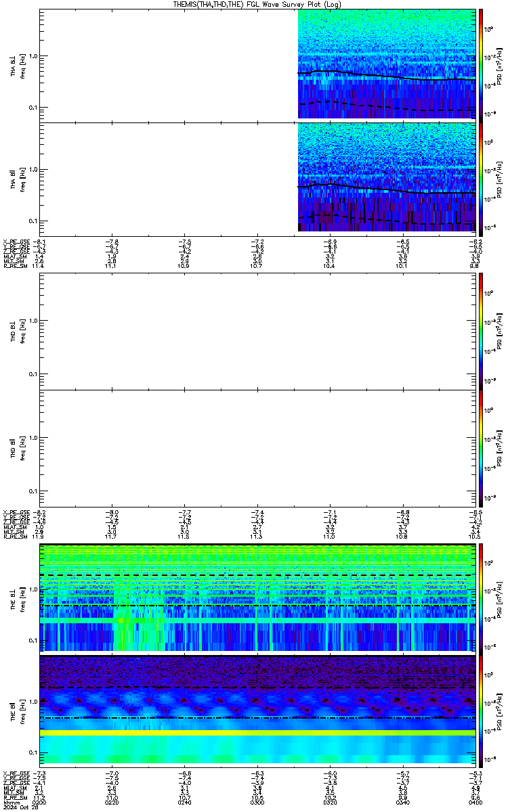This screenshot has width=508, height=812.
Task: Click the THE B∥ freq [Hz] axis label
Action: click(22, 710)
